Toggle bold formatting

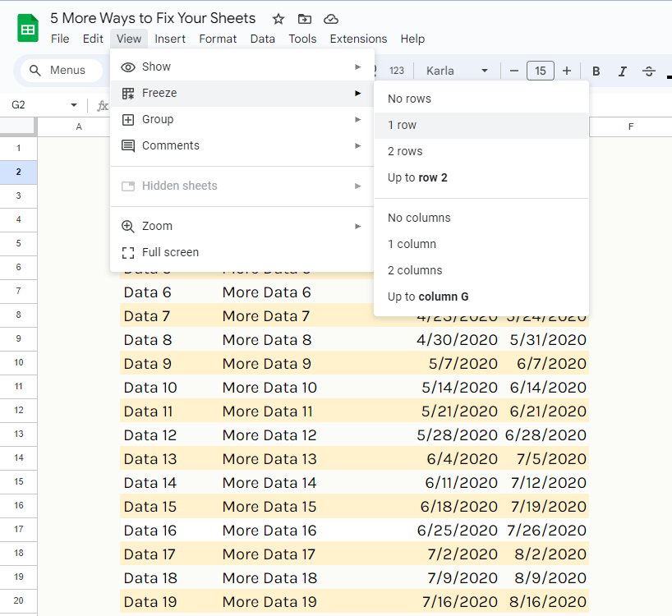click(x=596, y=71)
